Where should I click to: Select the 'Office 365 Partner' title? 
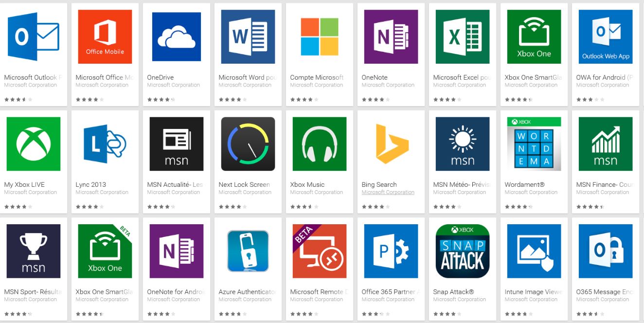[x=391, y=292]
